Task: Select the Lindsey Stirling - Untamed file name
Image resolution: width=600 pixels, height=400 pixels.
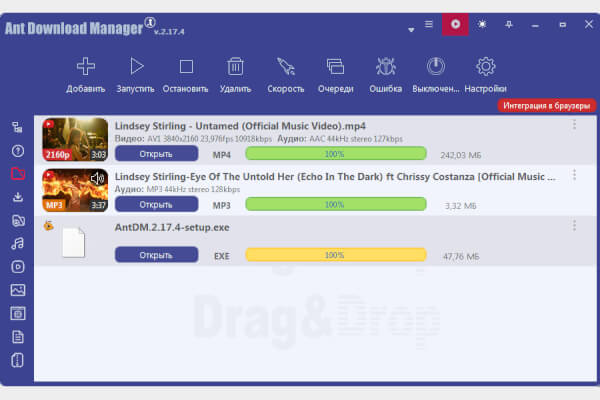Action: (x=240, y=126)
